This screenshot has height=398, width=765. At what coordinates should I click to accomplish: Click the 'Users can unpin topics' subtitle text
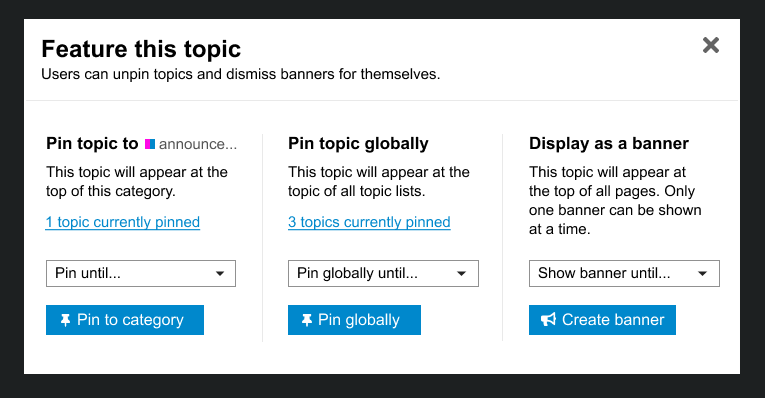click(241, 74)
